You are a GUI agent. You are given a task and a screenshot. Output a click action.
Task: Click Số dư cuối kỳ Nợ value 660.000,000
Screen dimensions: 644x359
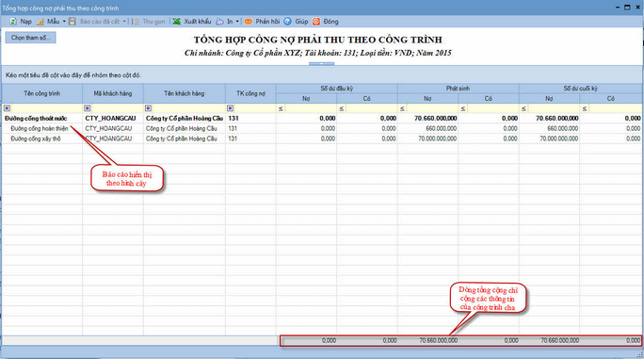(x=563, y=129)
